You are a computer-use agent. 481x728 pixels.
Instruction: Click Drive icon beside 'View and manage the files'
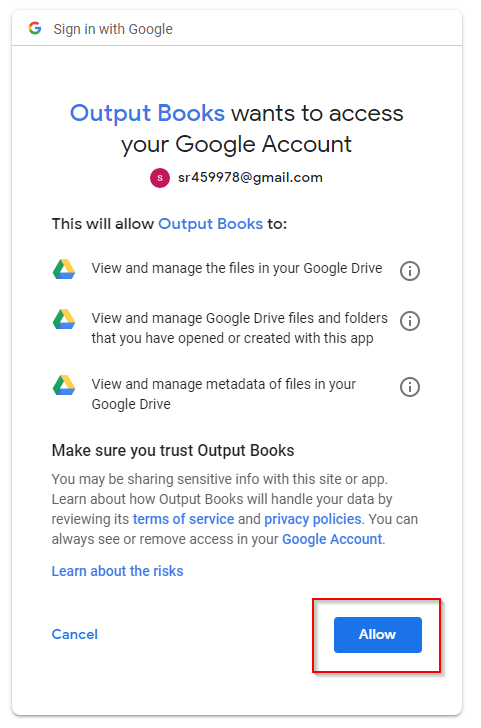click(x=64, y=269)
